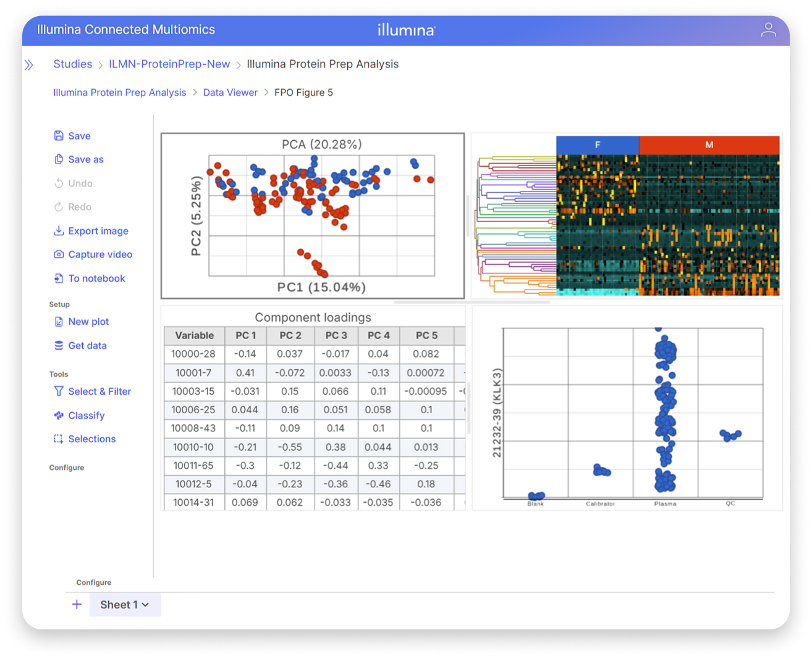Image resolution: width=812 pixels, height=659 pixels.
Task: Click the To notebook icon
Action: tap(59, 279)
